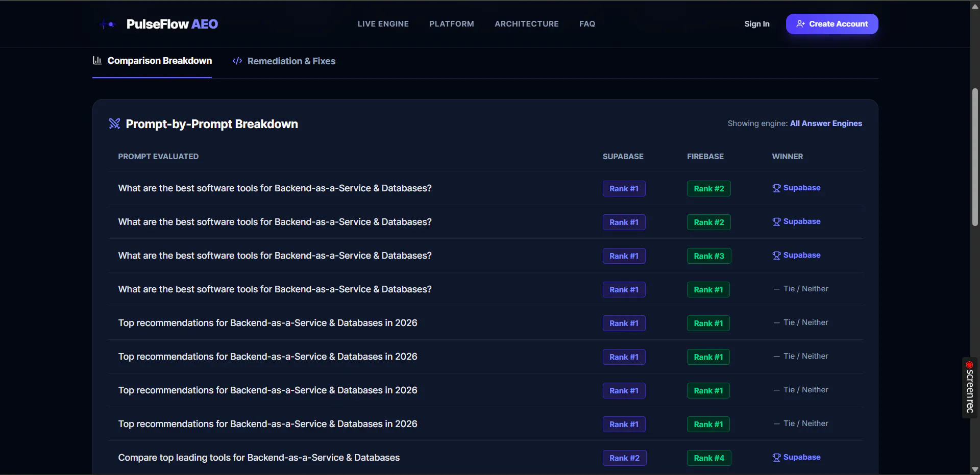Click the user-plus icon in Create Account
This screenshot has width=980, height=475.
800,24
